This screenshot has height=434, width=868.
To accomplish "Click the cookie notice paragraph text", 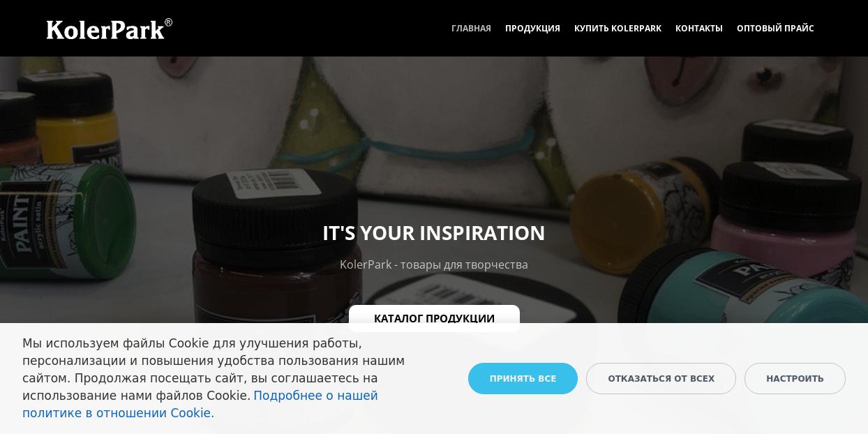I will (x=214, y=378).
